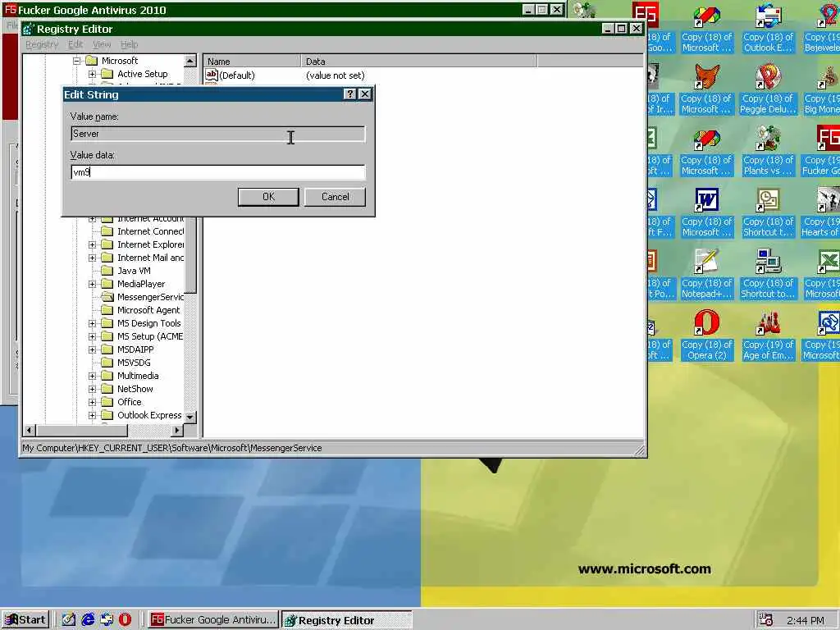Close the Edit String dialog with X
Image resolution: width=840 pixels, height=630 pixels.
pyautogui.click(x=365, y=94)
